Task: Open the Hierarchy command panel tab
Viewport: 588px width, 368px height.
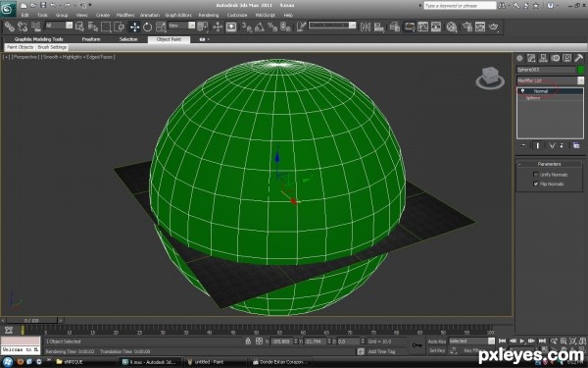Action: click(543, 58)
